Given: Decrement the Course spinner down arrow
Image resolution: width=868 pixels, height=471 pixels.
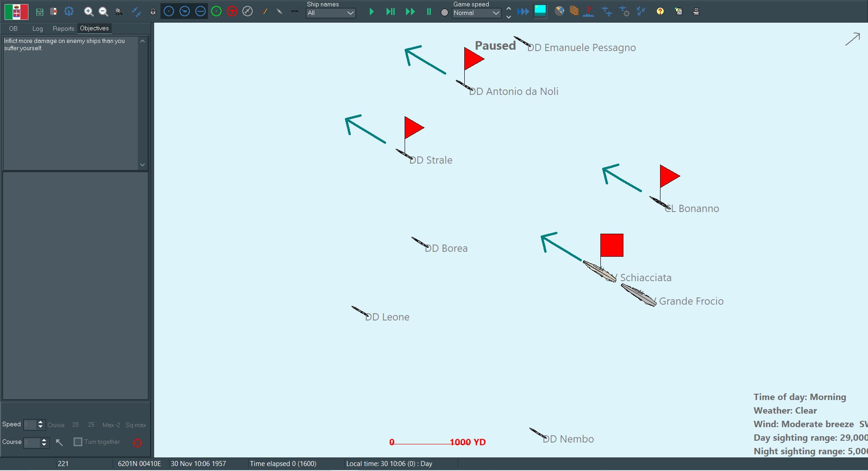Looking at the screenshot, I should point(44,445).
